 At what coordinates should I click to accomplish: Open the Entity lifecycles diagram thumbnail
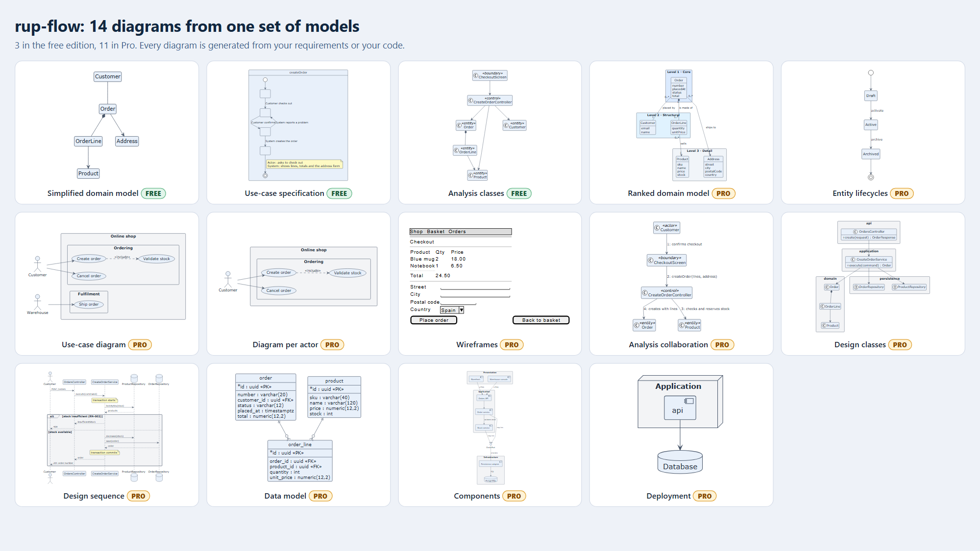coord(871,125)
